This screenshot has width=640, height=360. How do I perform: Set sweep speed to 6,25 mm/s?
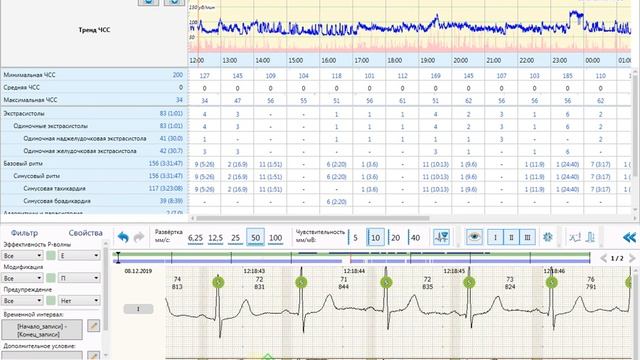tap(195, 238)
